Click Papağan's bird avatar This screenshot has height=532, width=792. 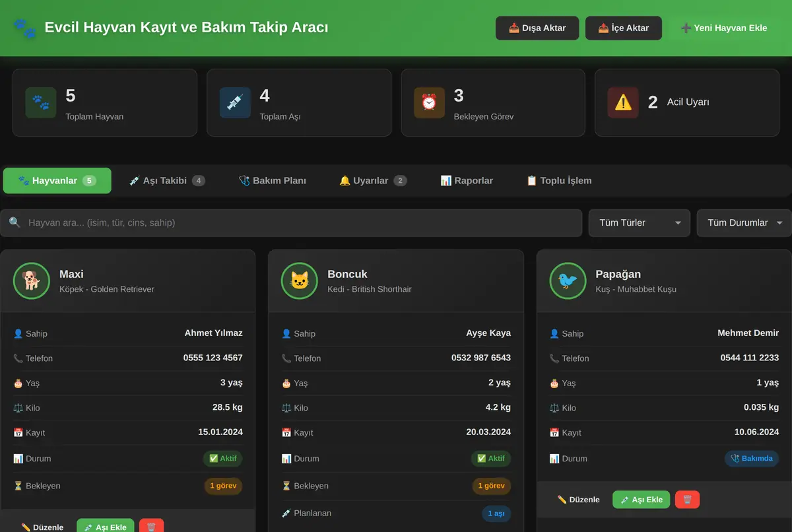pyautogui.click(x=568, y=281)
